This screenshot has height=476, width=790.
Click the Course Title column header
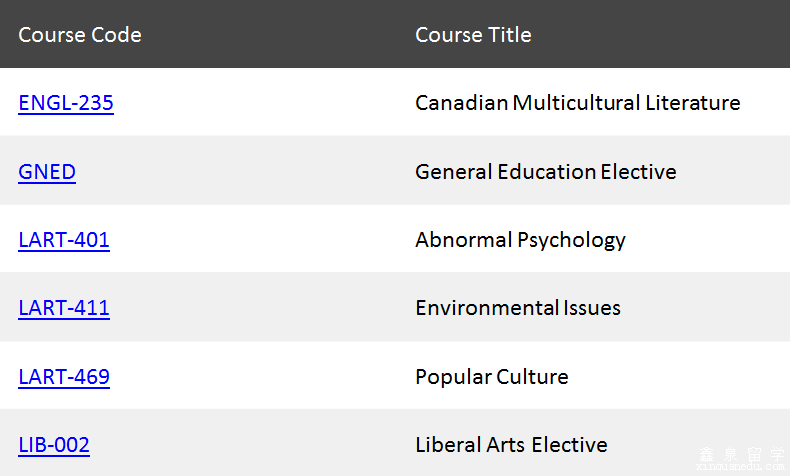click(x=473, y=35)
